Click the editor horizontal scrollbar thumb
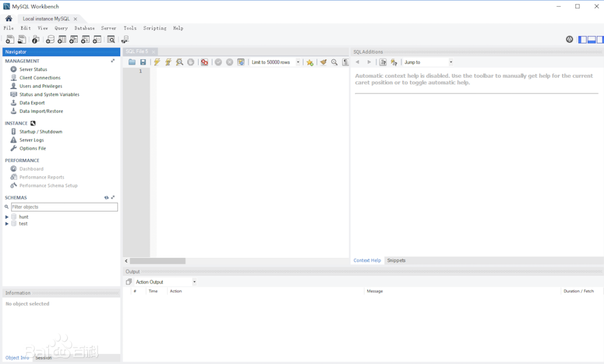604x364 pixels. (158, 261)
